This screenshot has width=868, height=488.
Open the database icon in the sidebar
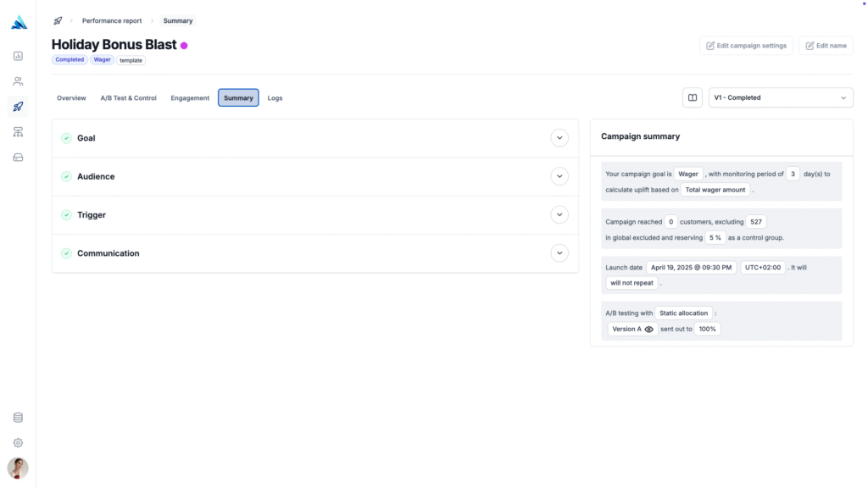[18, 418]
